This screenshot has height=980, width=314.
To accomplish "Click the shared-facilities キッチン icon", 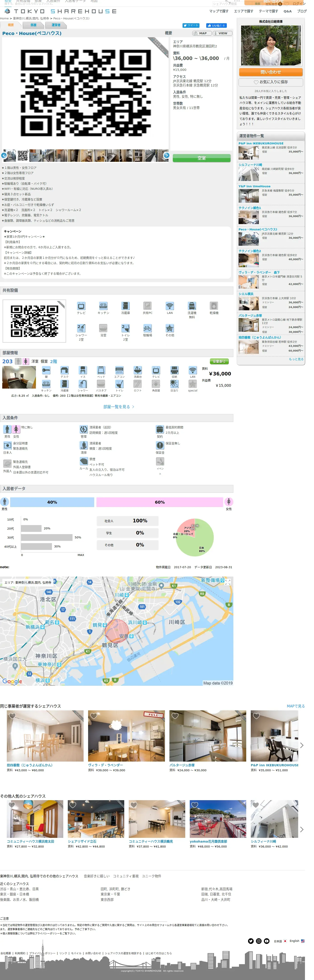I will (103, 306).
